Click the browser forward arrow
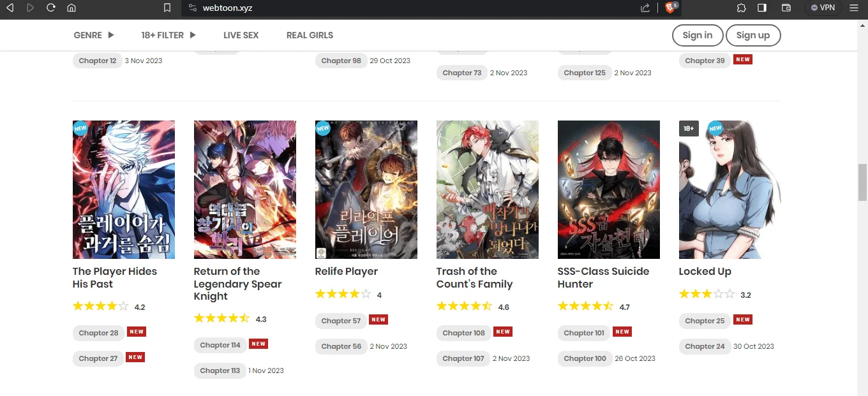Image resolution: width=868 pixels, height=396 pixels. (x=30, y=8)
